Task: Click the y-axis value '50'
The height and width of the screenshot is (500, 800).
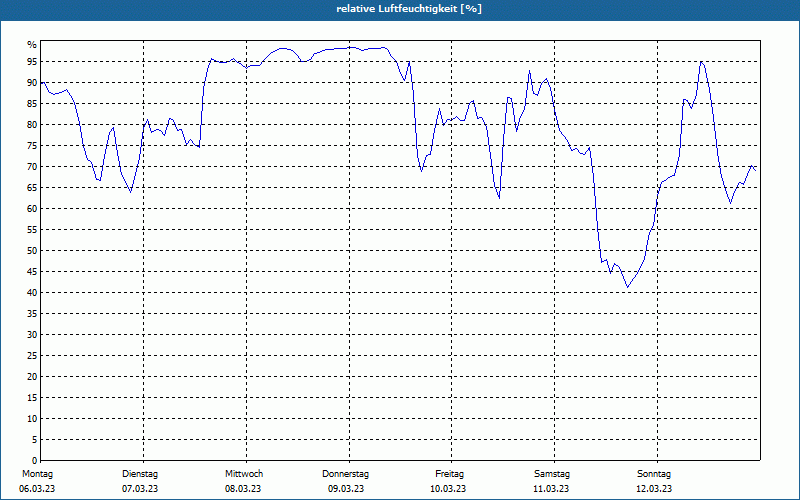Action: click(32, 251)
